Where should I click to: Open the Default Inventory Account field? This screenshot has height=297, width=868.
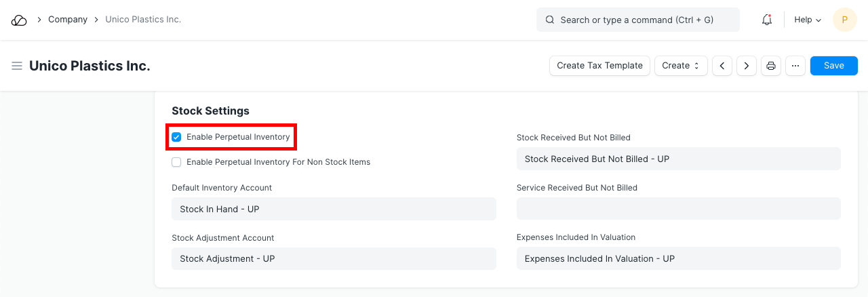click(x=334, y=209)
